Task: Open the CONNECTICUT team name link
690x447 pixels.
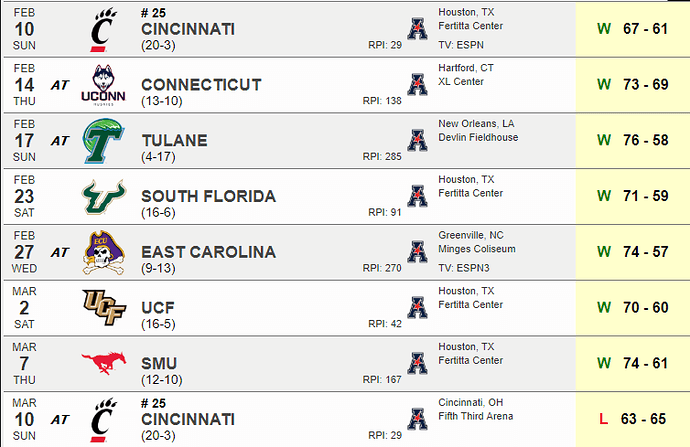Action: 201,84
